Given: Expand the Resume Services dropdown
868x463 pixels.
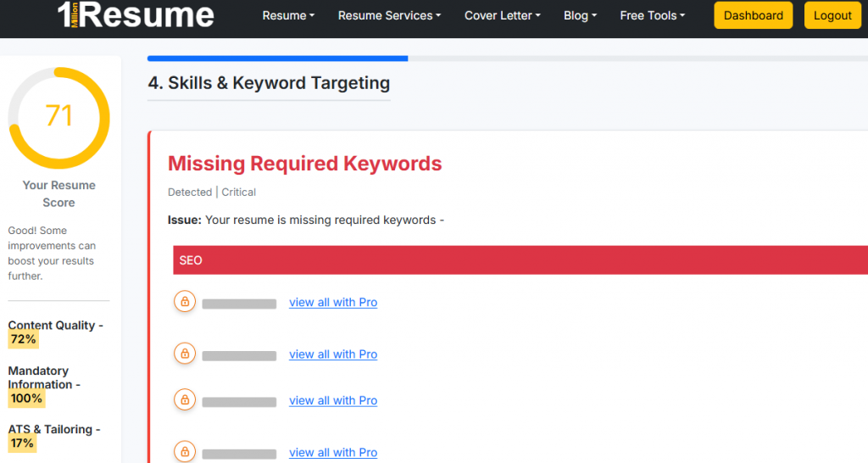Looking at the screenshot, I should tap(390, 15).
